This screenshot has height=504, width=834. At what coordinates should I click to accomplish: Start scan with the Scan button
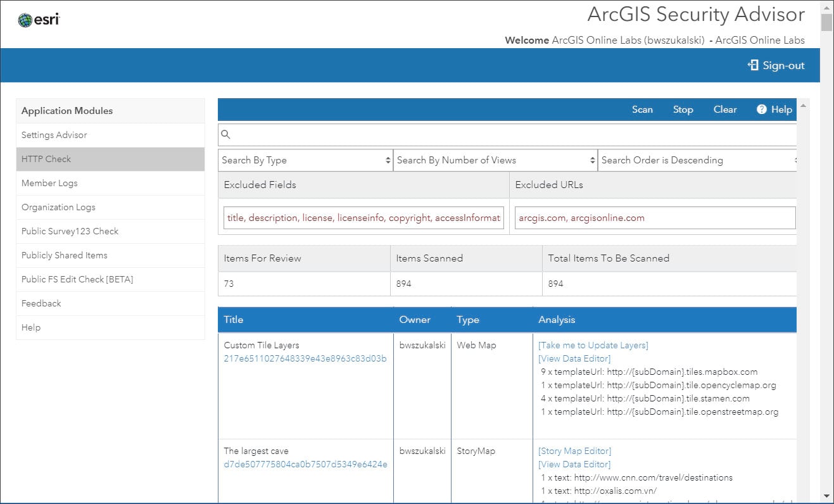pyautogui.click(x=642, y=110)
